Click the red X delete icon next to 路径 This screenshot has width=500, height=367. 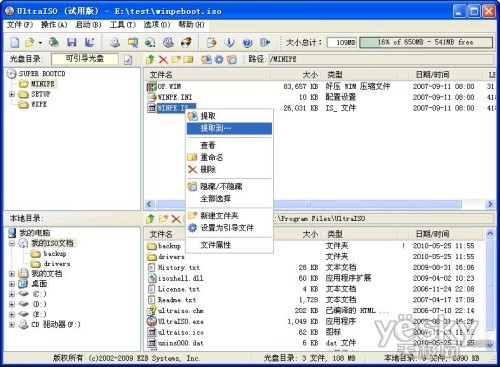[163, 59]
